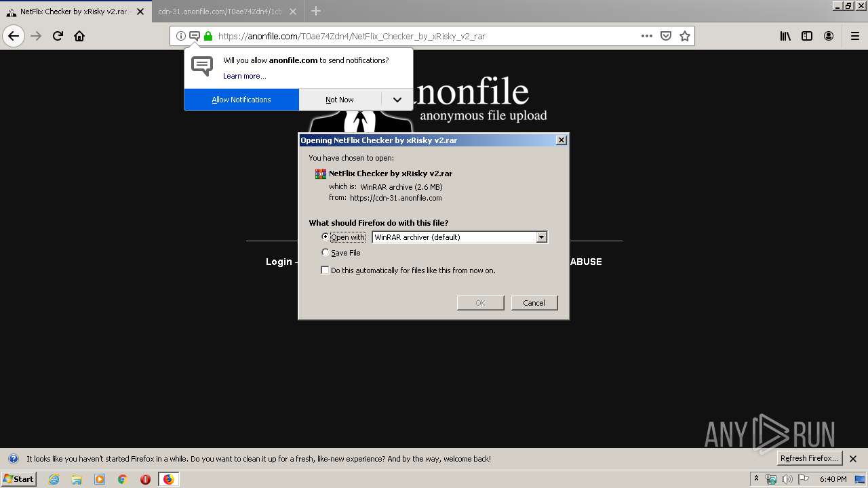Expand the WinRAR archiver application dropdown
The image size is (868, 488).
541,237
